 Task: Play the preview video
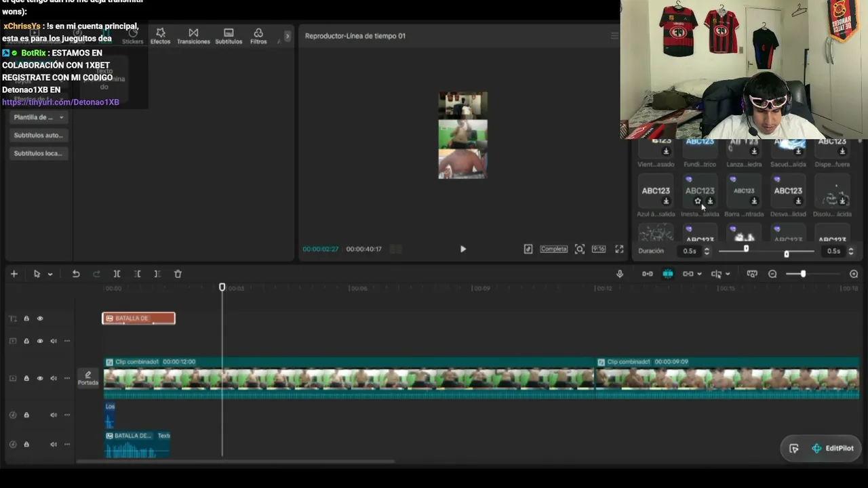(463, 249)
